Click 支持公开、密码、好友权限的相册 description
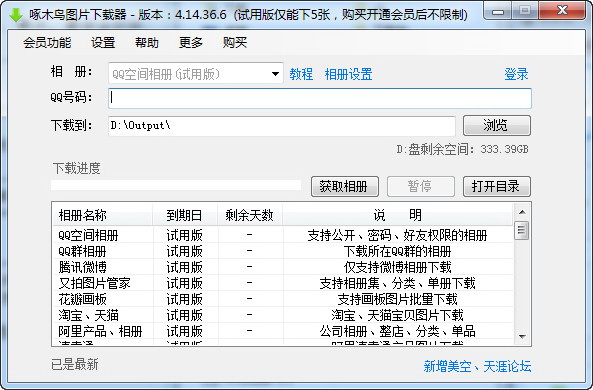 (x=397, y=235)
